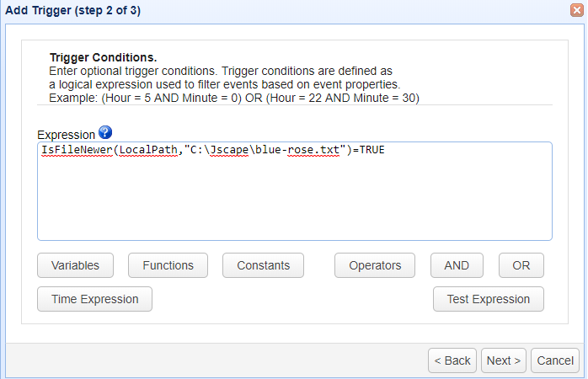The width and height of the screenshot is (588, 379).
Task: Go back to the previous step
Action: [x=452, y=360]
